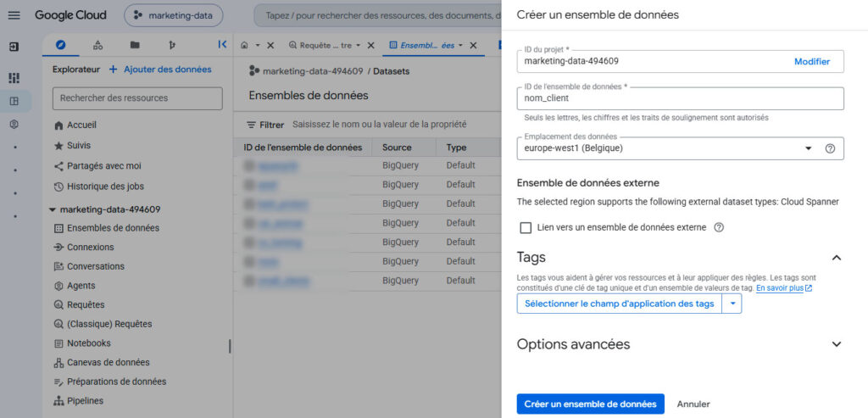The image size is (868, 418).
Task: Open Suivis starred items
Action: (x=79, y=146)
